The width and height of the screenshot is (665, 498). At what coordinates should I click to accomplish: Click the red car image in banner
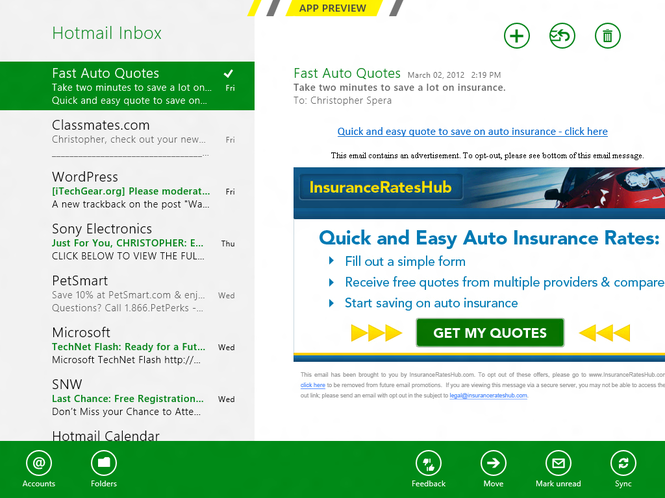coord(604,187)
